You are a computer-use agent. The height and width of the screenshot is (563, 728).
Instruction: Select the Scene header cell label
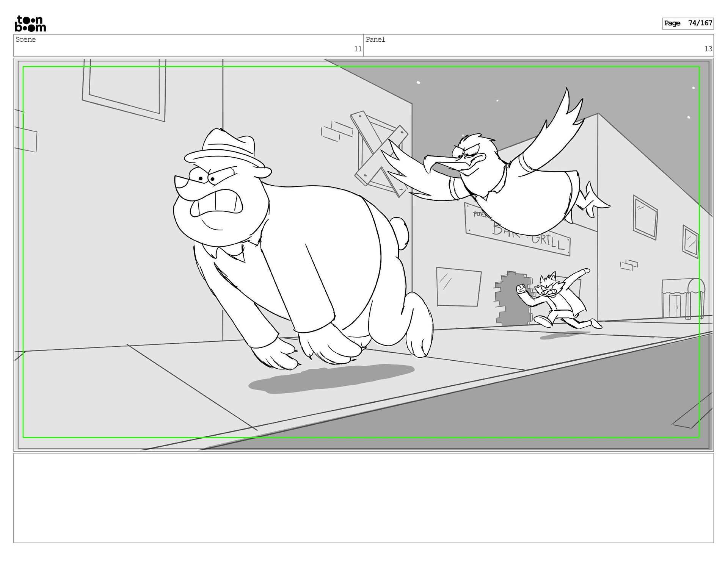tap(26, 39)
